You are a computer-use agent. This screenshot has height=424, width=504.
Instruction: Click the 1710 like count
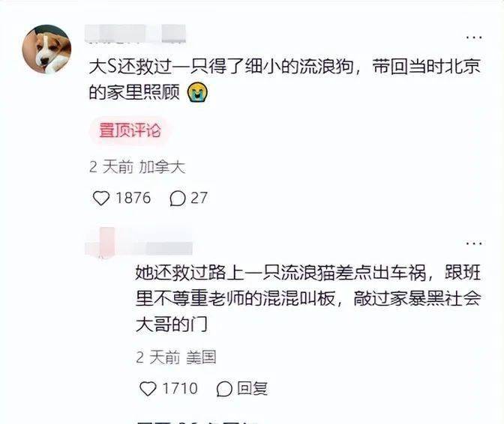click(180, 389)
